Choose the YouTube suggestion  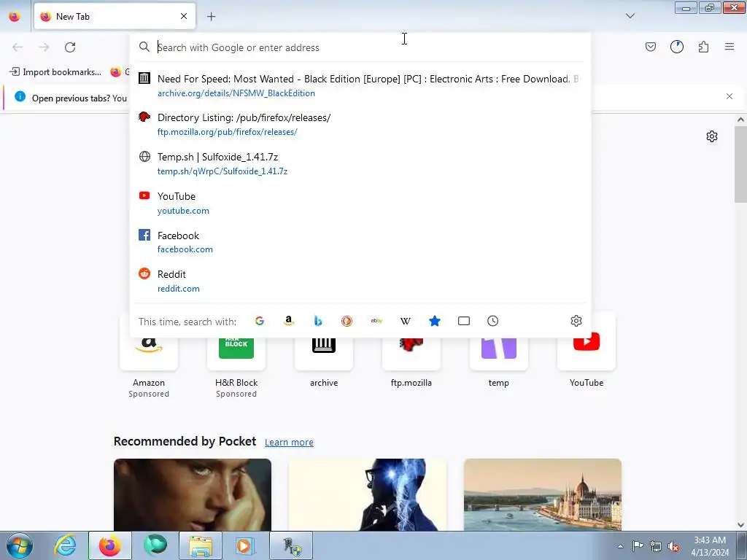360,203
